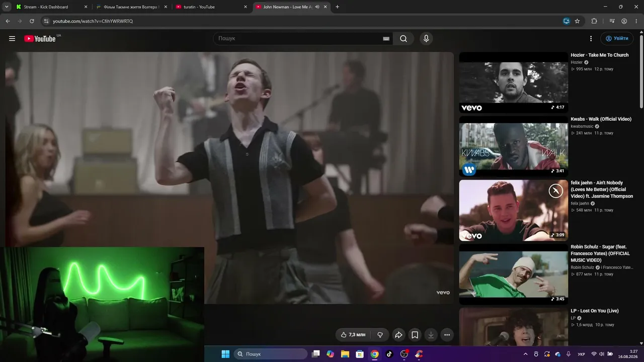This screenshot has width=644, height=362.
Task: Open the kwabsmusic channel link
Action: 582,126
